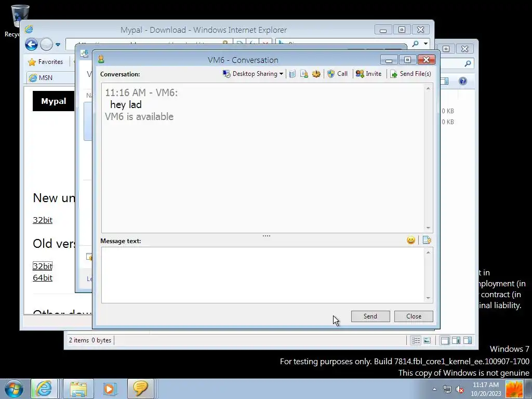Switch Explorer to large icons view

[427, 340]
